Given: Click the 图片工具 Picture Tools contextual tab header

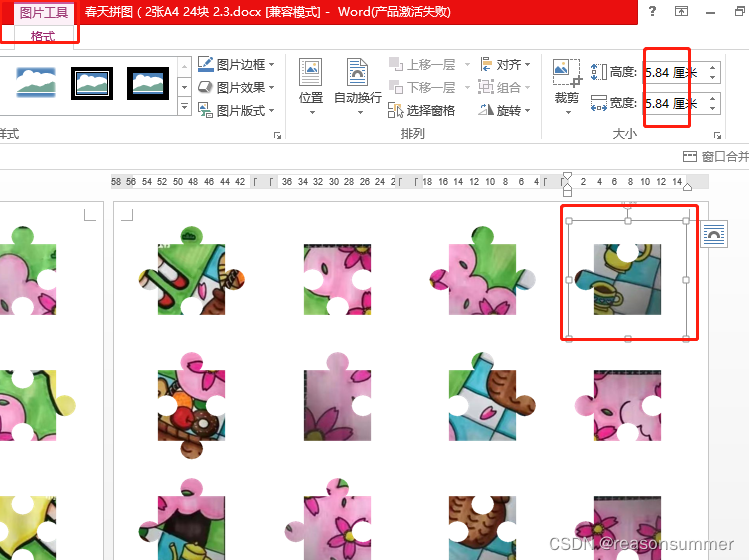Looking at the screenshot, I should click(43, 13).
